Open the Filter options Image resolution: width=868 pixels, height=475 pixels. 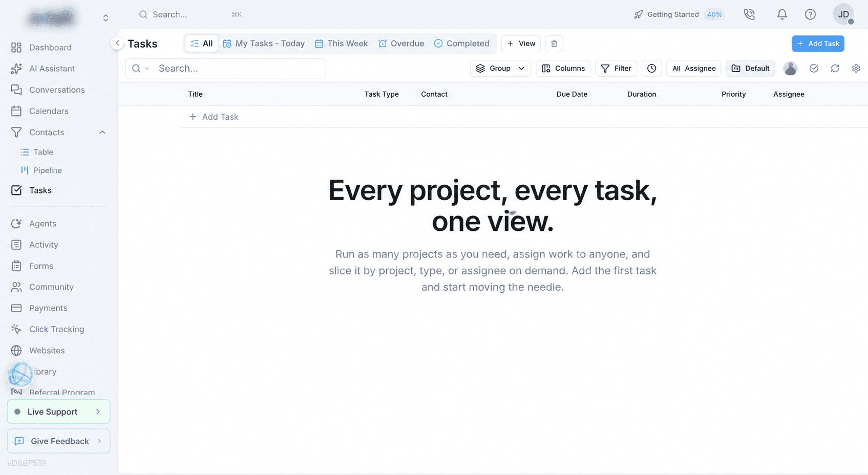pos(616,68)
